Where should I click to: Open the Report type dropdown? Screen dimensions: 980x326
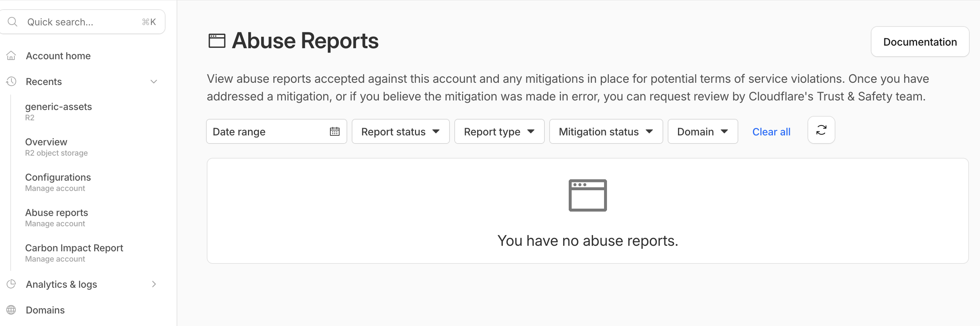pos(499,132)
